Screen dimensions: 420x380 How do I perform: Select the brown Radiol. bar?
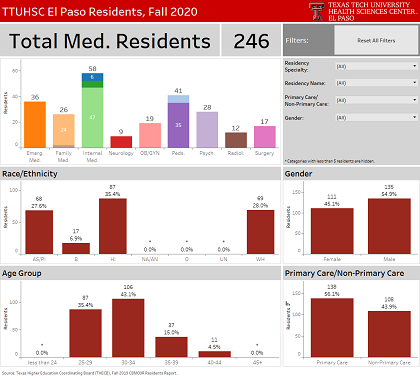click(x=236, y=140)
